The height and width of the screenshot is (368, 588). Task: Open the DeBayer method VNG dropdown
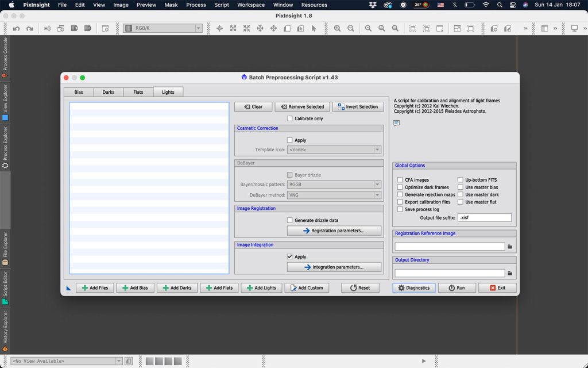point(334,195)
